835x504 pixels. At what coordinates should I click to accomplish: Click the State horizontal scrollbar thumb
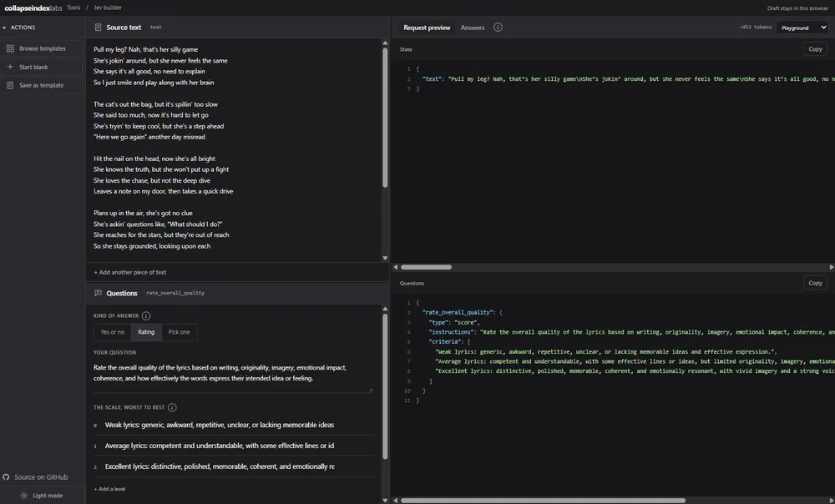[426, 267]
